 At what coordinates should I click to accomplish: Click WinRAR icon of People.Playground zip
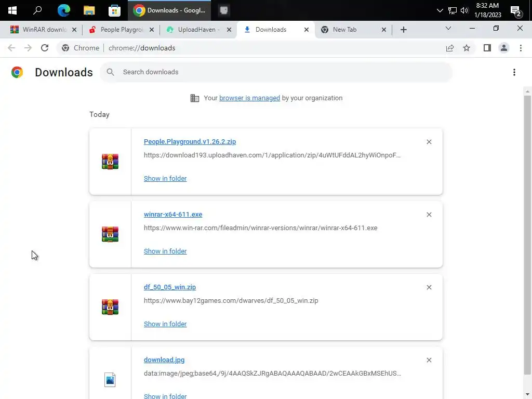(110, 162)
